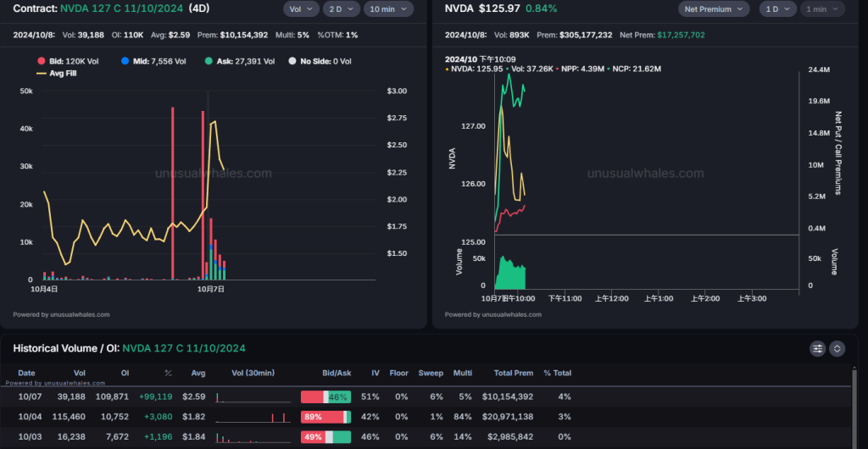Image resolution: width=868 pixels, height=449 pixels.
Task: Click the IV column header
Action: tap(375, 373)
